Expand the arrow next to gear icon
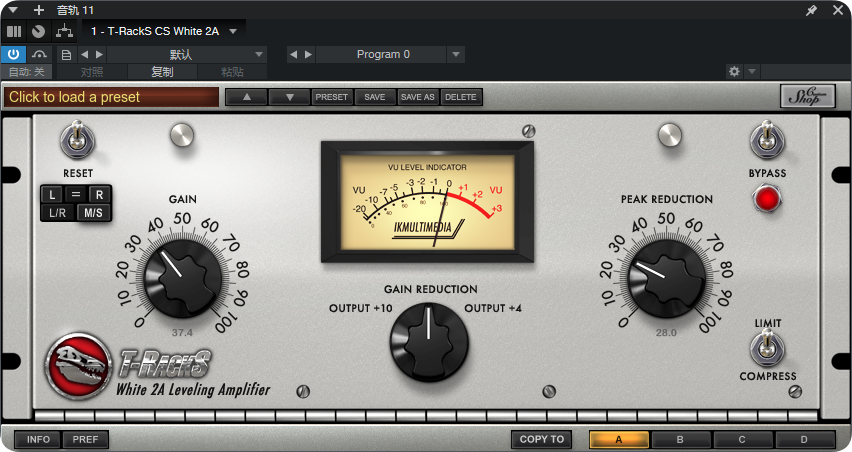Image resolution: width=852 pixels, height=452 pixels. point(752,71)
